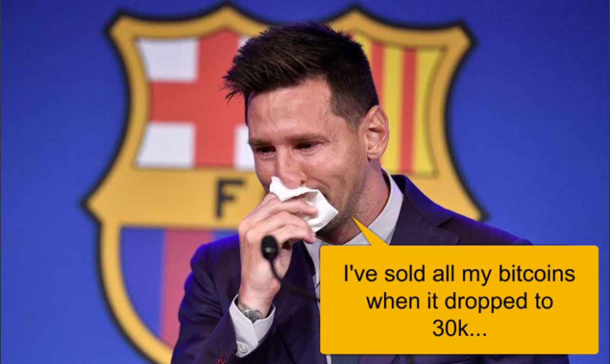Image resolution: width=610 pixels, height=364 pixels.
Task: Click the white tissue in the hand
Action: coord(305,202)
